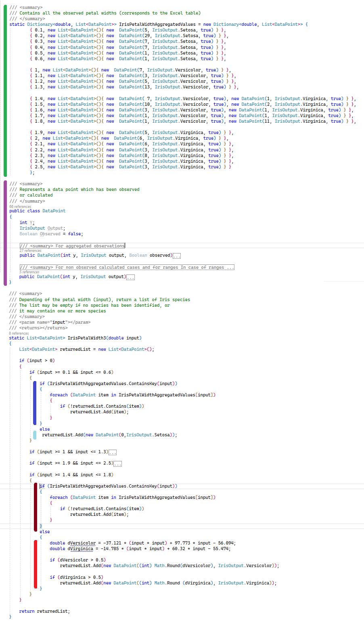Image resolution: width=364 pixels, height=624 pixels.
Task: Open the '5 references' CodeLens link
Action: click(29, 272)
